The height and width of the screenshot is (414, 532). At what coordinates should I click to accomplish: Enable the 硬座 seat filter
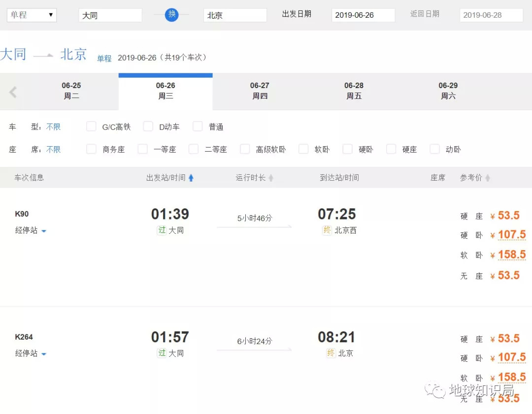click(391, 149)
